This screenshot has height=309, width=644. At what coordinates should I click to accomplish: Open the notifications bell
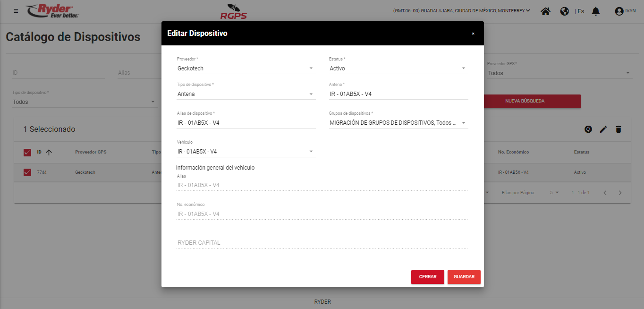tap(596, 11)
